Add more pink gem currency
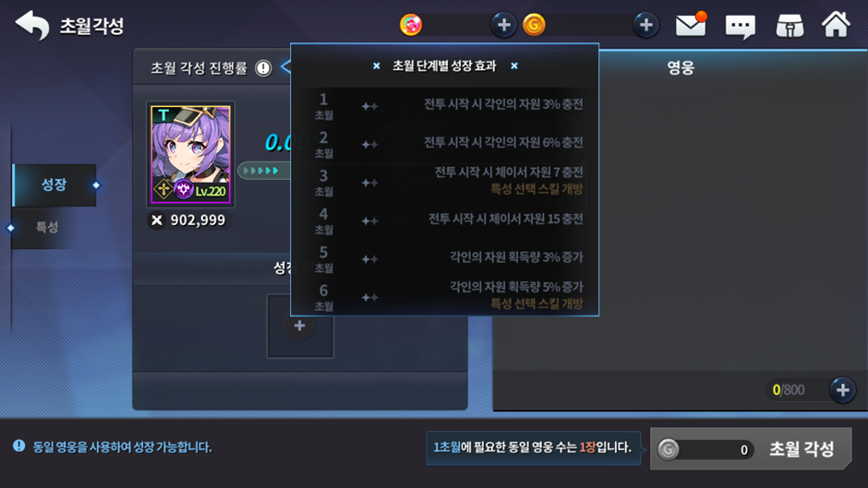 [x=503, y=25]
